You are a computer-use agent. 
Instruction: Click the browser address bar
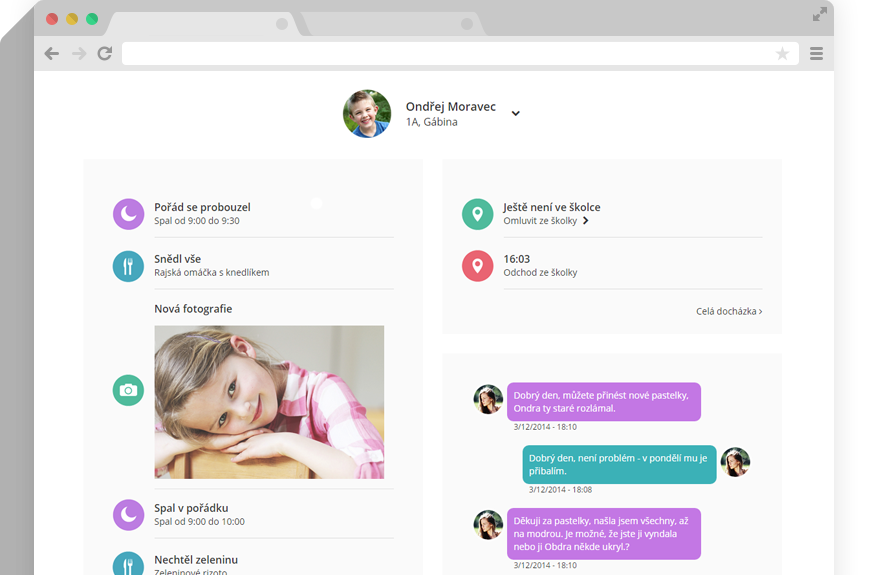pos(460,54)
